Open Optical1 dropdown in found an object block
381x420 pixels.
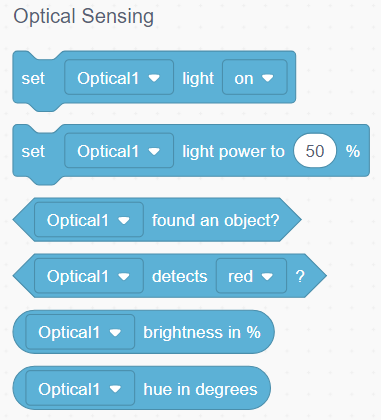point(89,220)
